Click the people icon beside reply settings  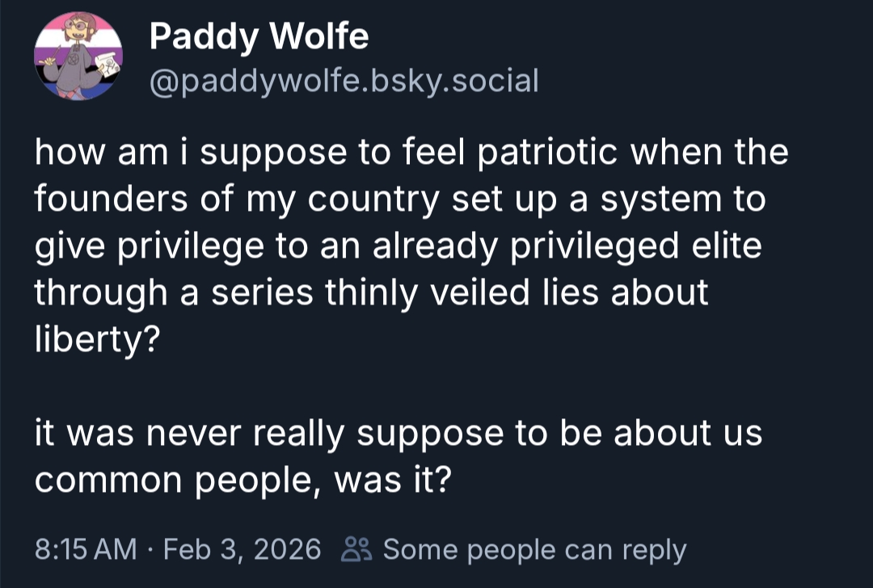tap(356, 550)
